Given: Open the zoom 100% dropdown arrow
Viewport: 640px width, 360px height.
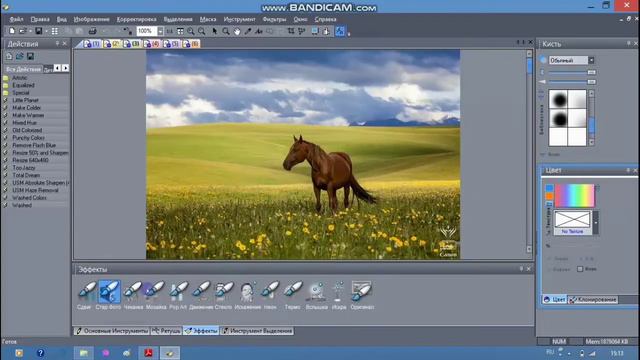Looking at the screenshot, I should [x=160, y=31].
